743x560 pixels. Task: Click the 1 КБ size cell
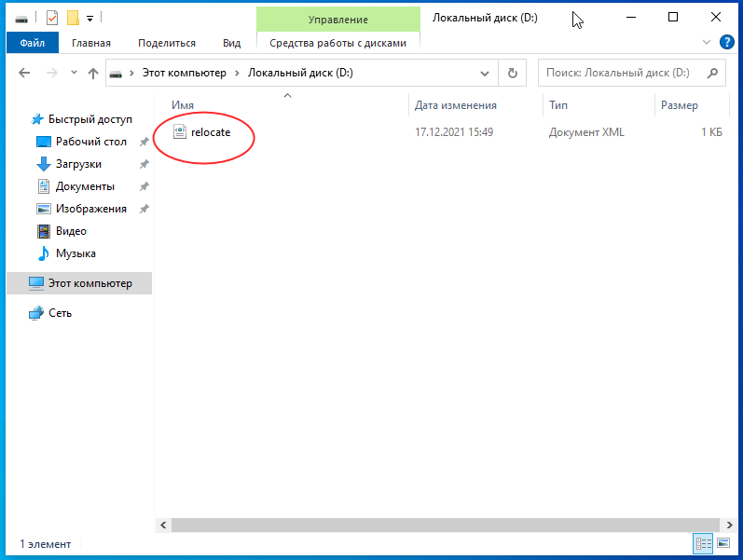pos(711,132)
